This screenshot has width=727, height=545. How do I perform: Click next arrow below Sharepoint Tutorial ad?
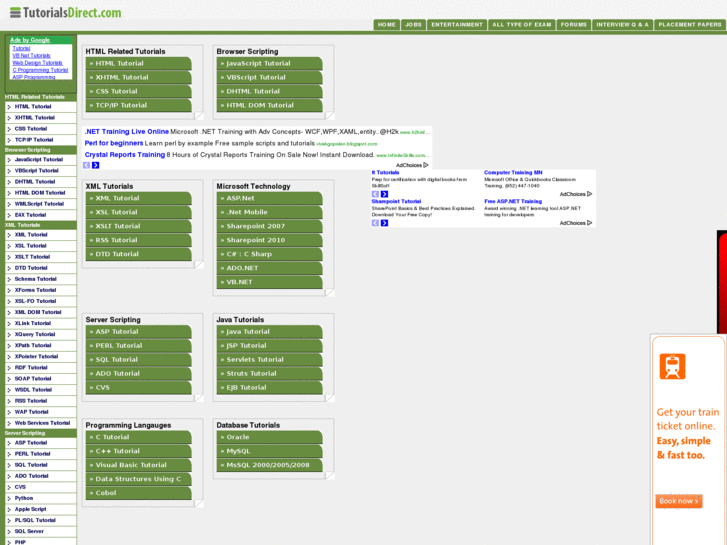[x=384, y=223]
